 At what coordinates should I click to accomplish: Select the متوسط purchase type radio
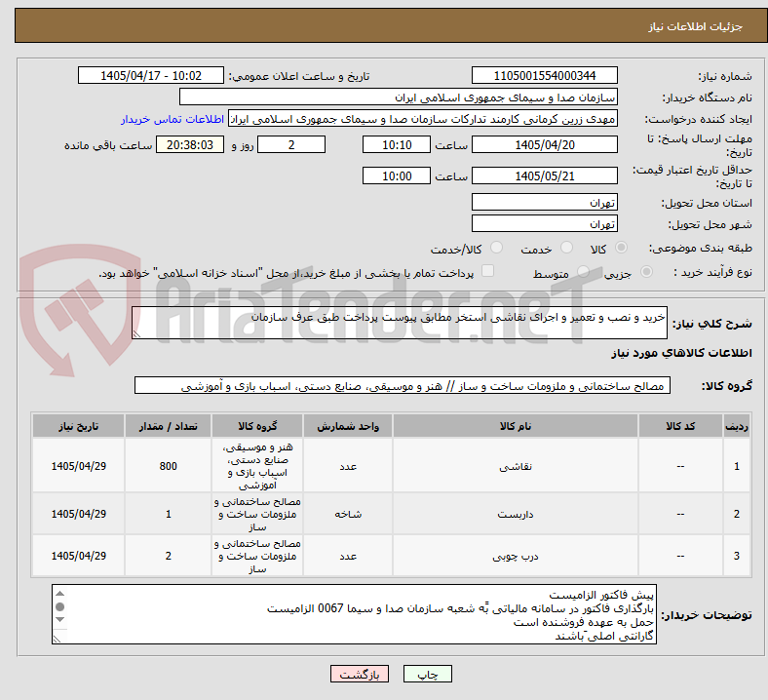click(583, 271)
